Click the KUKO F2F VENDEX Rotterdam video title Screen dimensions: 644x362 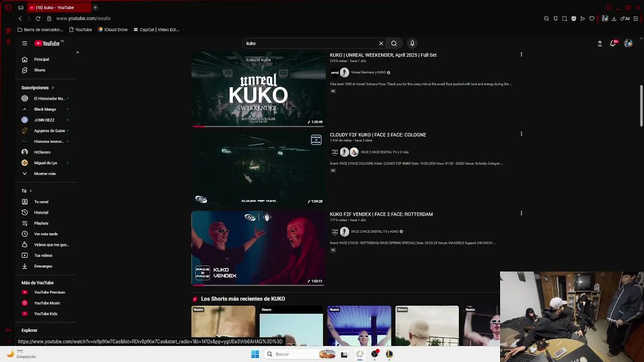[x=381, y=214]
